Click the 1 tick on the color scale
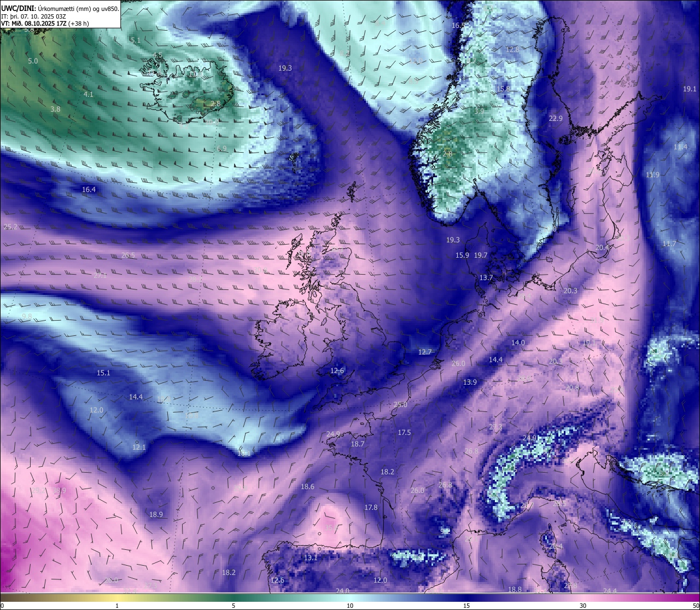700x610 pixels. [117, 606]
